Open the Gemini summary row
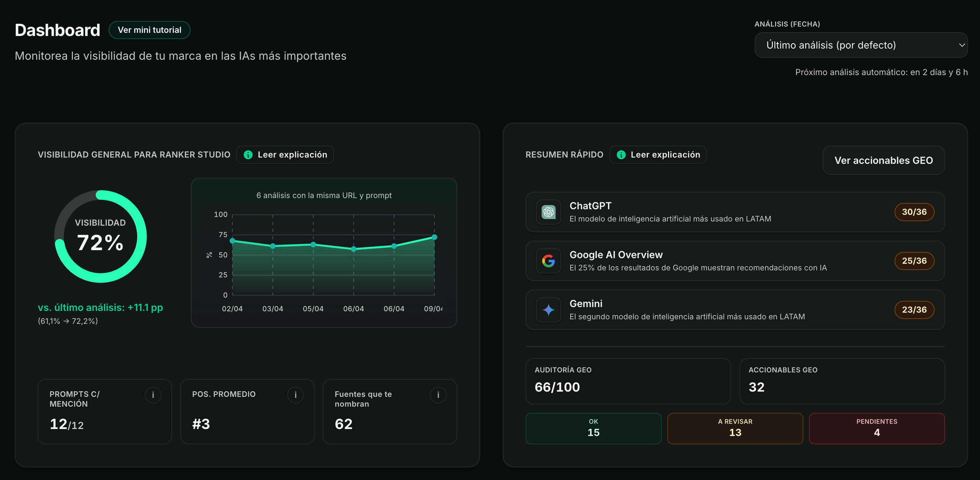Image resolution: width=980 pixels, height=480 pixels. point(735,310)
